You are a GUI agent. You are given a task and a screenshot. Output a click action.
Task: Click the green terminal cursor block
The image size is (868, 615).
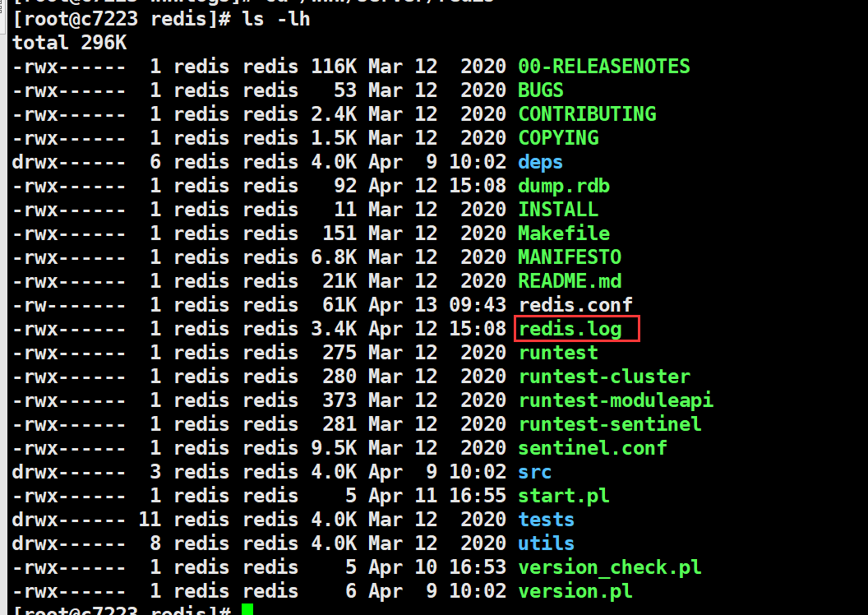(x=247, y=609)
